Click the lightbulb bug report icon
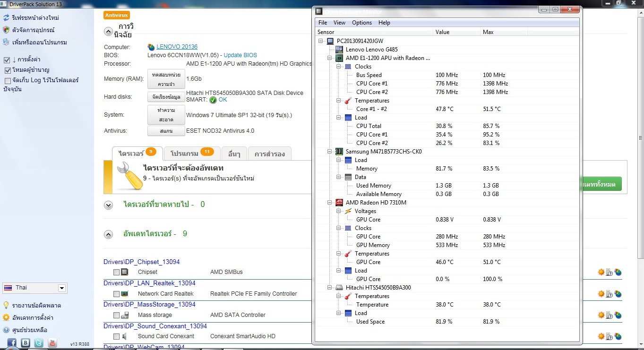Screen dimensions: 644x350 click(x=6, y=305)
